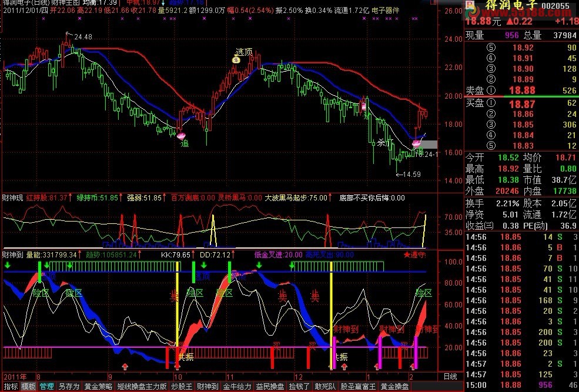Click the 日线 period selector
The width and height of the screenshot is (579, 392).
(450, 377)
